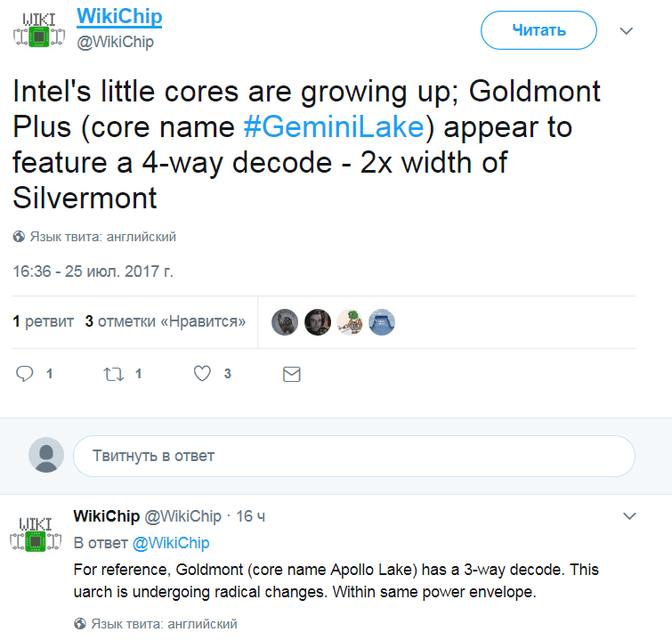This screenshot has height=640, width=672.
Task: Open first liker's profile avatar
Action: tap(285, 321)
